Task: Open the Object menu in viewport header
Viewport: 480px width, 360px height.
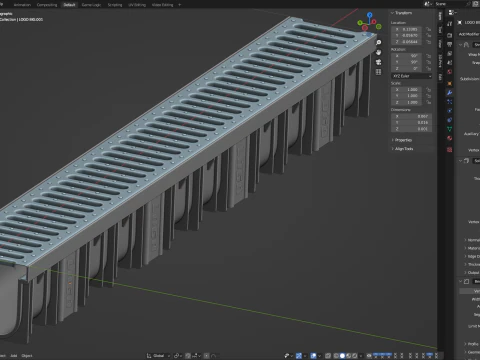Action: 27,356
